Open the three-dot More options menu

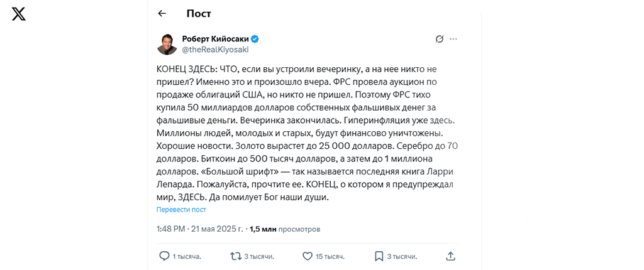pyautogui.click(x=453, y=39)
